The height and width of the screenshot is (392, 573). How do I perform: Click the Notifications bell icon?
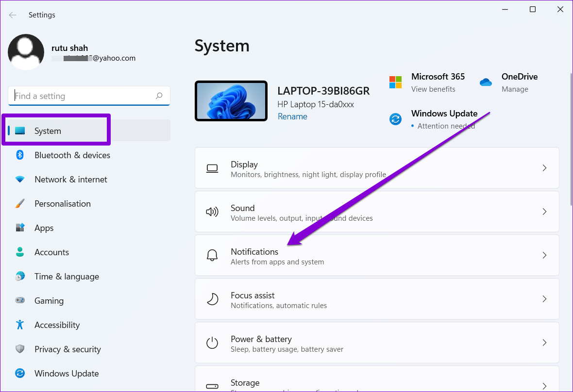tap(212, 255)
